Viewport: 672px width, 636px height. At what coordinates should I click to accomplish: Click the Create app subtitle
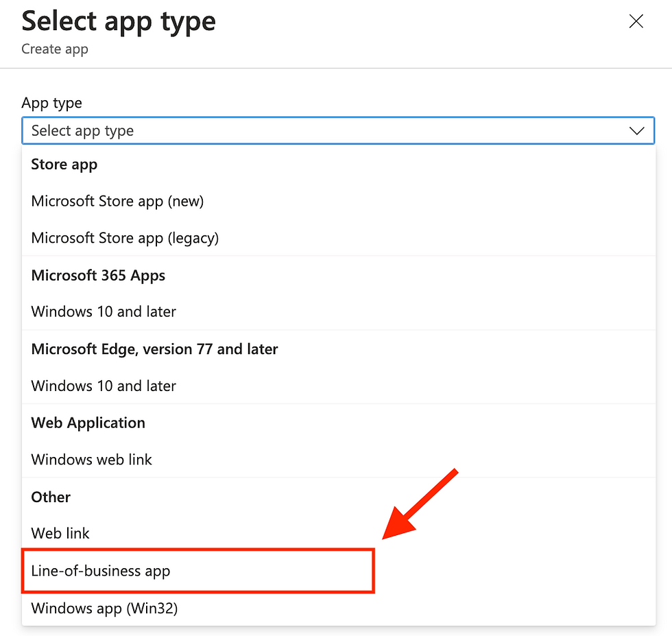[55, 49]
